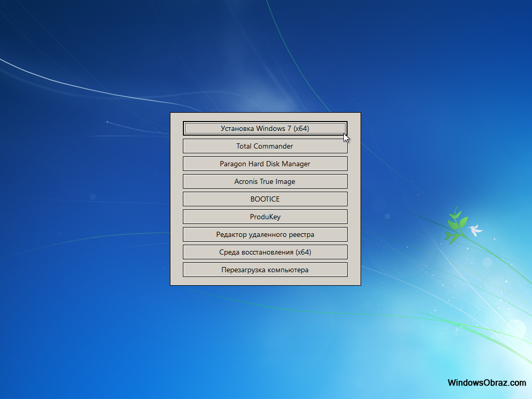Image resolution: width=532 pixels, height=399 pixels.
Task: Open Paragon Hard Disk Manager
Action: (x=265, y=164)
